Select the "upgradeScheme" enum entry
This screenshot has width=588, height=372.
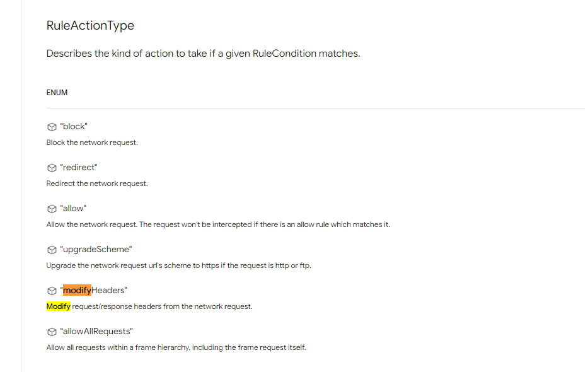(x=96, y=250)
